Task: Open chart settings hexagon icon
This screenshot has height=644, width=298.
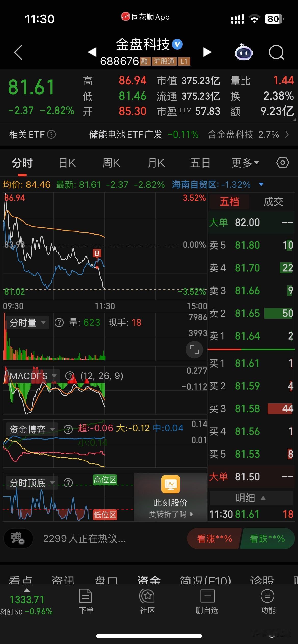Action: (x=283, y=163)
